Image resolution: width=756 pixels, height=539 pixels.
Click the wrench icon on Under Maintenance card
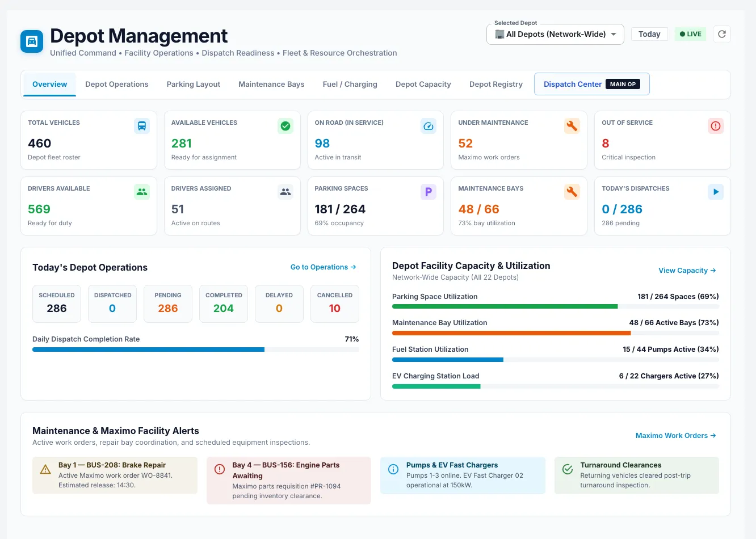pyautogui.click(x=572, y=126)
